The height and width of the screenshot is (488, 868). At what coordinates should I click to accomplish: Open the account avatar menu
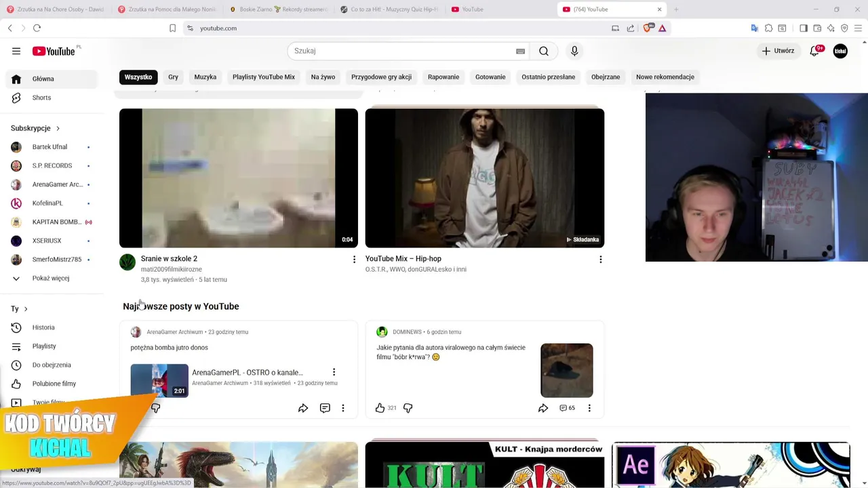tap(840, 51)
